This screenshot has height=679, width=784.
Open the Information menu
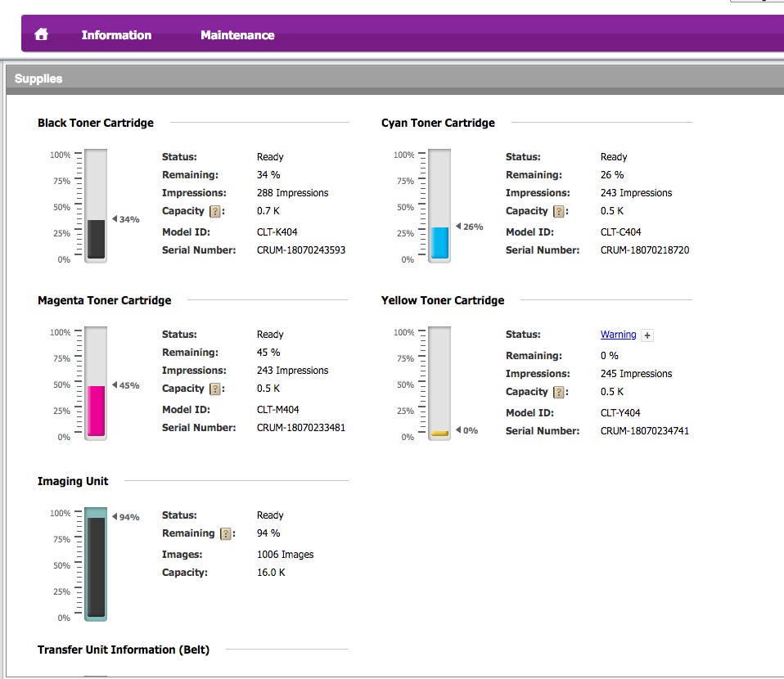pos(116,35)
